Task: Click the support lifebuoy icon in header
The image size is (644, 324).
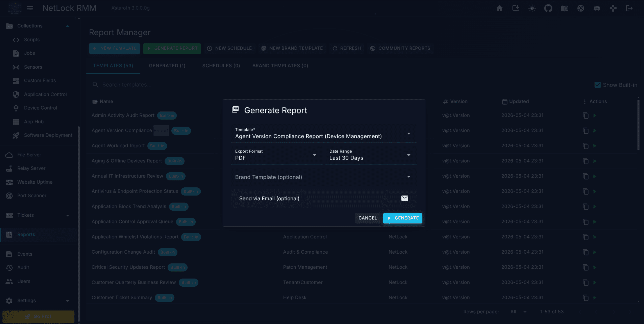Action: [581, 8]
